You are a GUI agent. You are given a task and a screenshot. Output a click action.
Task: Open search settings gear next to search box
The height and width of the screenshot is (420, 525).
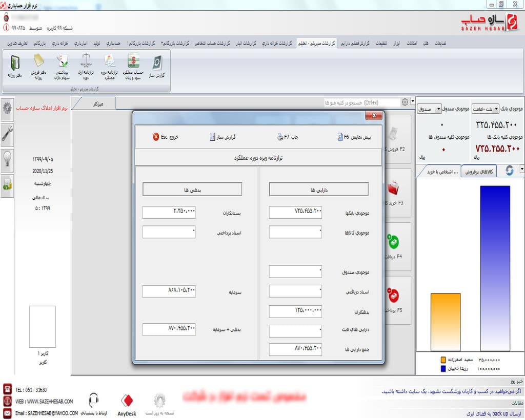pyautogui.click(x=405, y=102)
